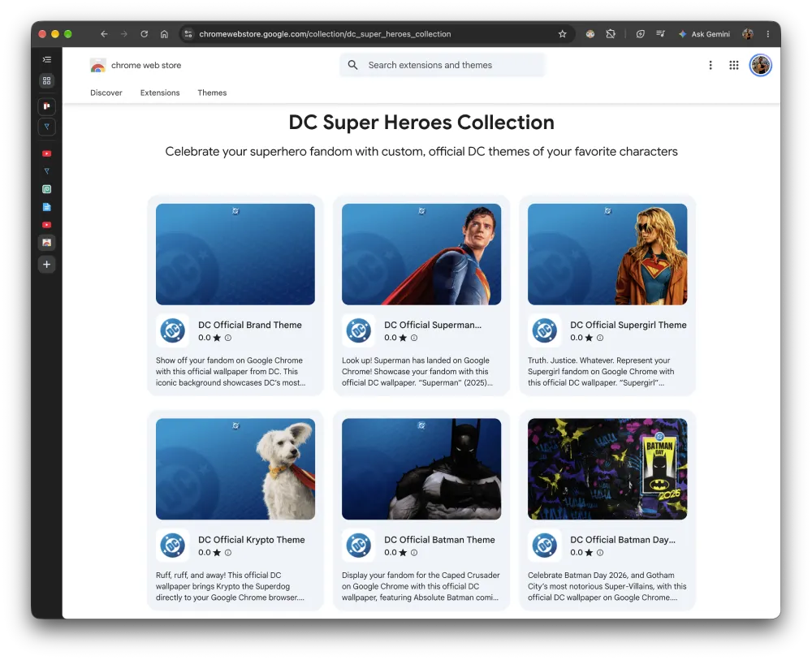Open the DC Official Brand Theme thumbnail
Screen dimensions: 812x660
tap(235, 254)
